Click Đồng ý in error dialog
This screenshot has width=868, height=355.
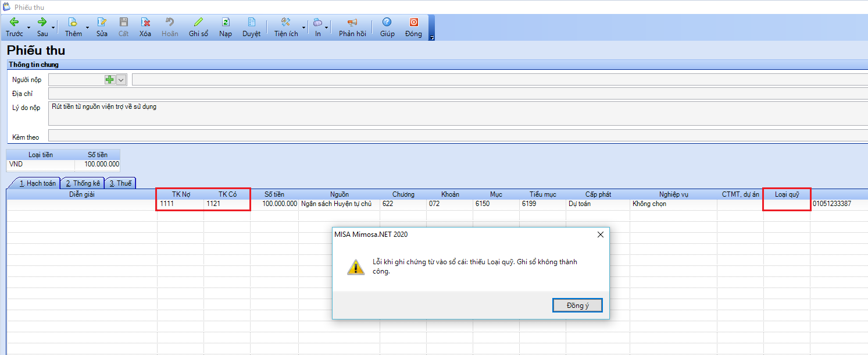pos(577,306)
